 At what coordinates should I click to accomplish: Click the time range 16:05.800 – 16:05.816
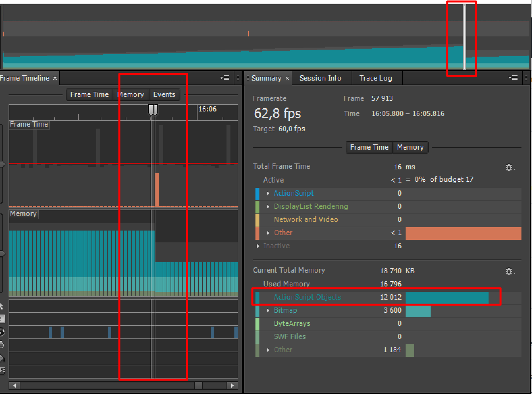[x=408, y=114]
